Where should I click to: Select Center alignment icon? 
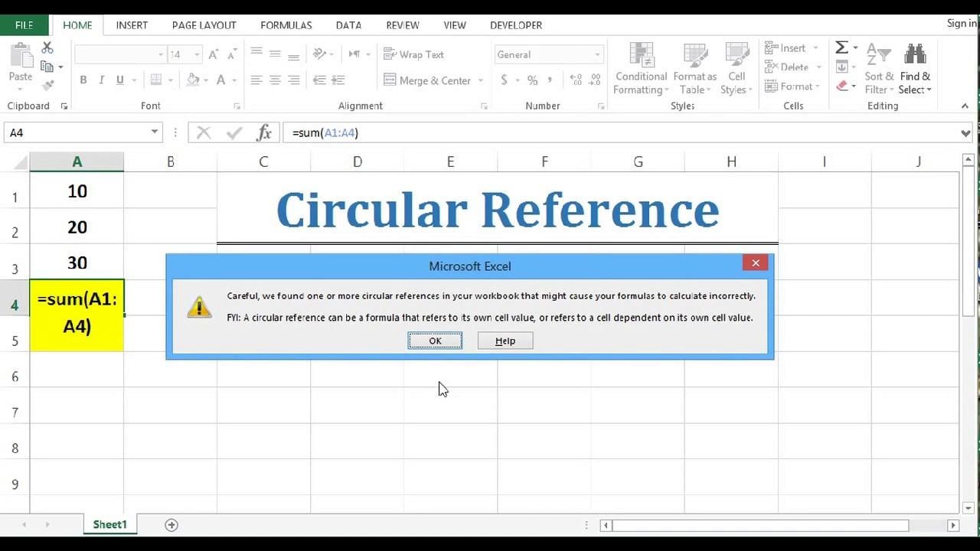click(x=275, y=80)
